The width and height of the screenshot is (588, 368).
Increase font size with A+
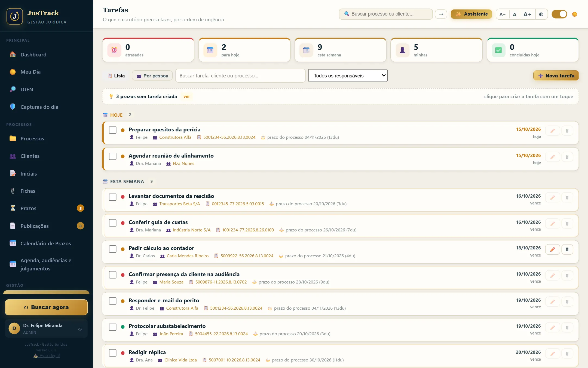528,14
